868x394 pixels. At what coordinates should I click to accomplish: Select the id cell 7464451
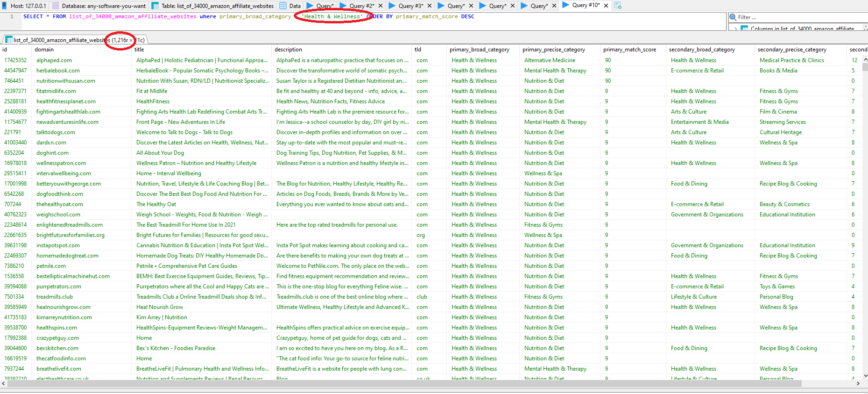tap(16, 81)
